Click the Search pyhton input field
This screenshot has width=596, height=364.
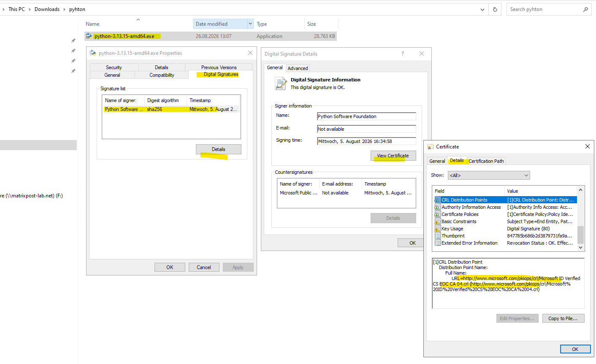point(545,9)
